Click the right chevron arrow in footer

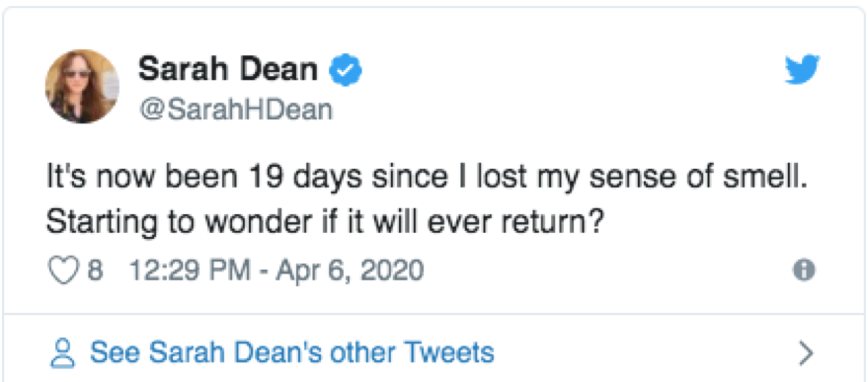click(x=806, y=352)
